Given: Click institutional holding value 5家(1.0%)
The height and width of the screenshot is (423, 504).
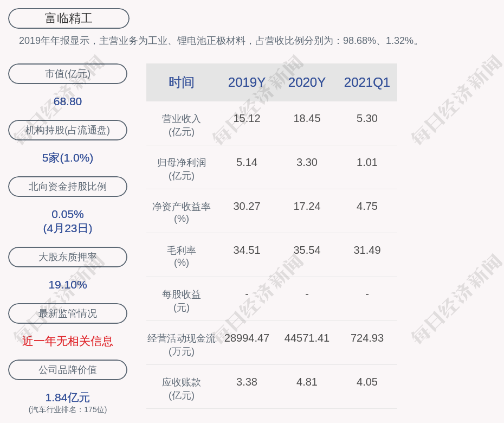Looking at the screenshot, I should (x=68, y=158).
